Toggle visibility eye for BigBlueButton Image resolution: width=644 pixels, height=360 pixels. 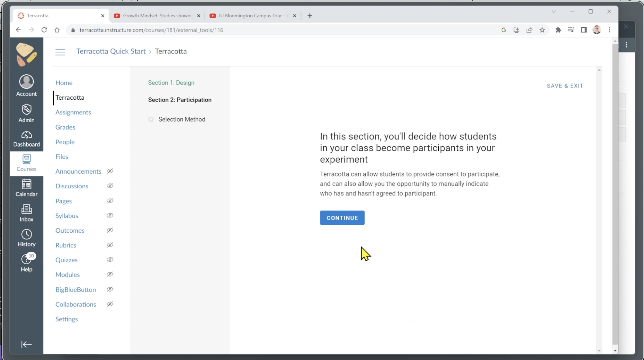point(110,289)
